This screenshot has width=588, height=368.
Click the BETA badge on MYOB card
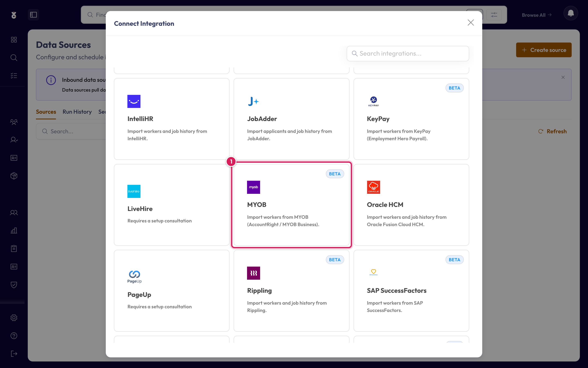335,174
